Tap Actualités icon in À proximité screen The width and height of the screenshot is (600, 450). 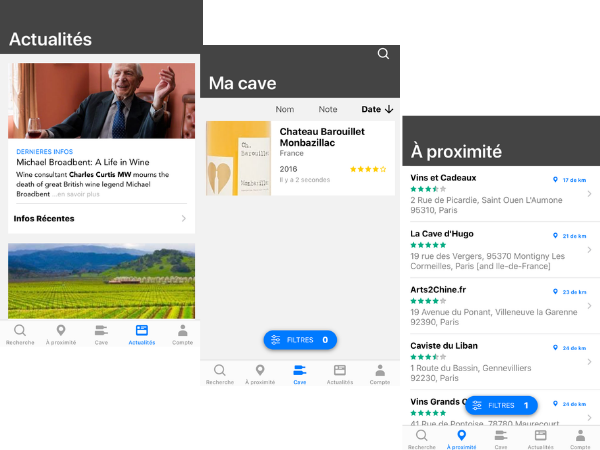tap(541, 435)
